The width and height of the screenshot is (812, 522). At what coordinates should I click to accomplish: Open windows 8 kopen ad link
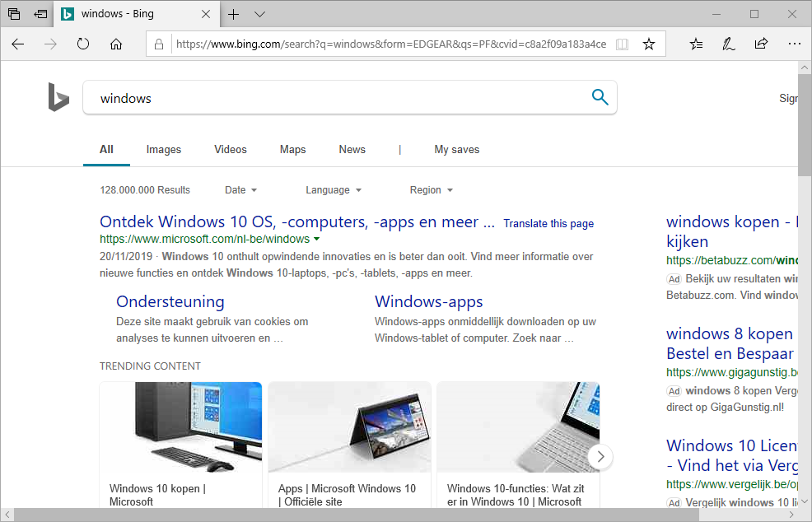[x=730, y=343]
